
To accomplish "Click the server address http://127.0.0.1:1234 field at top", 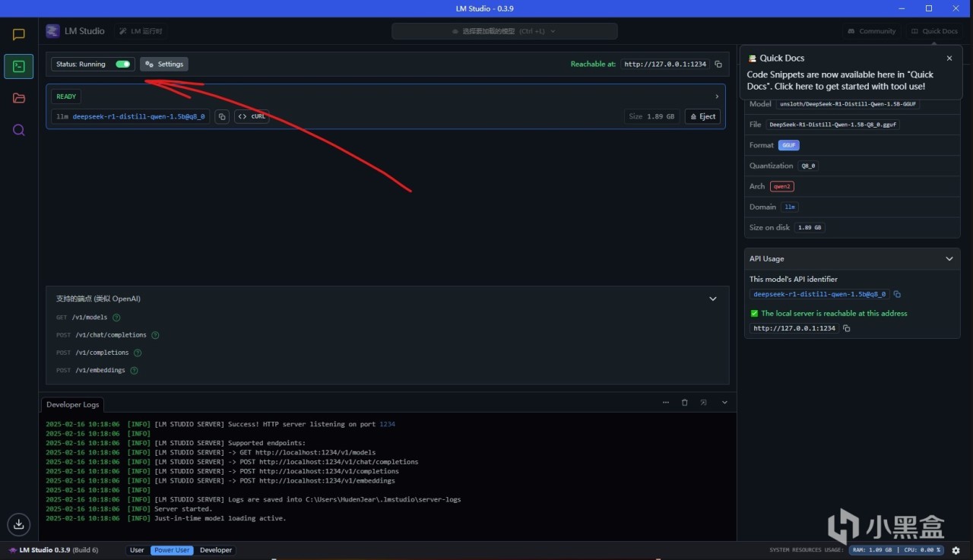I will point(665,65).
